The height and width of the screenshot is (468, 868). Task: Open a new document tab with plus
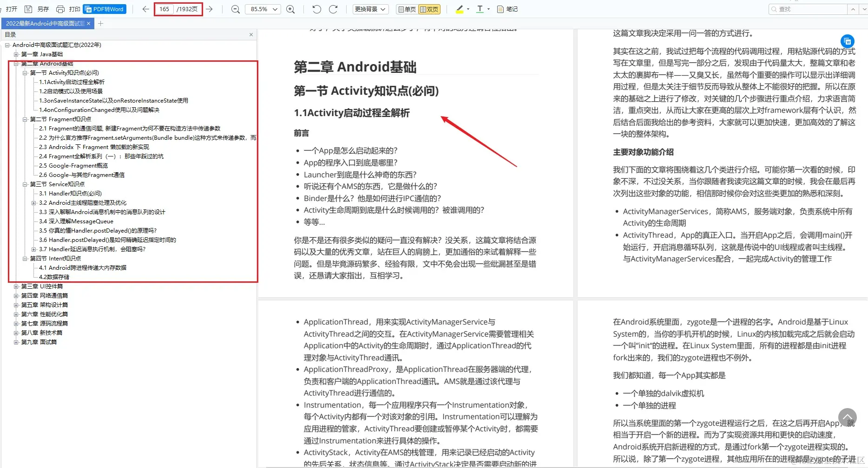pyautogui.click(x=100, y=23)
